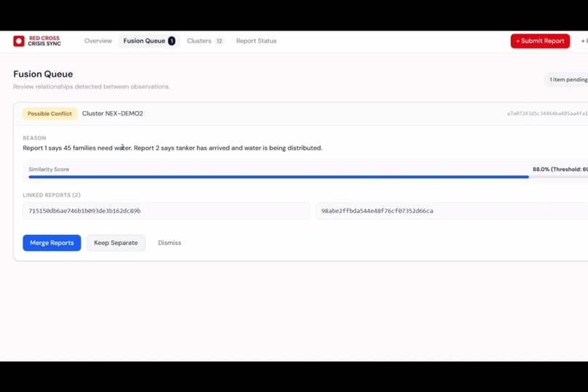Open the Overview tab
The height and width of the screenshot is (392, 588).
(98, 41)
